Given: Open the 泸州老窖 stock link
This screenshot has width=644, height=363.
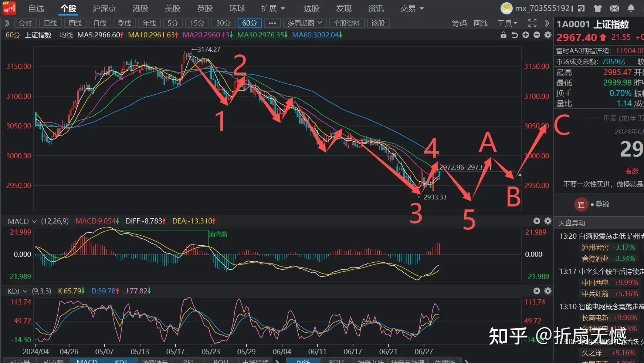Looking at the screenshot, I should click(x=595, y=247).
